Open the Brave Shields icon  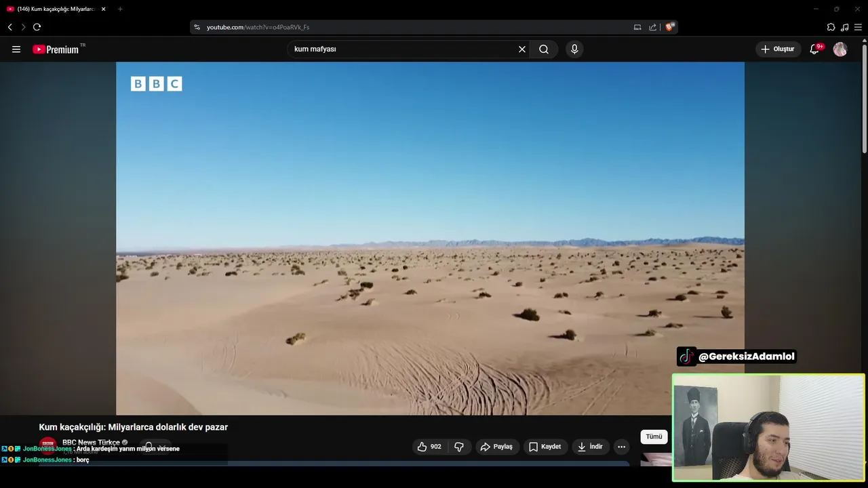669,27
